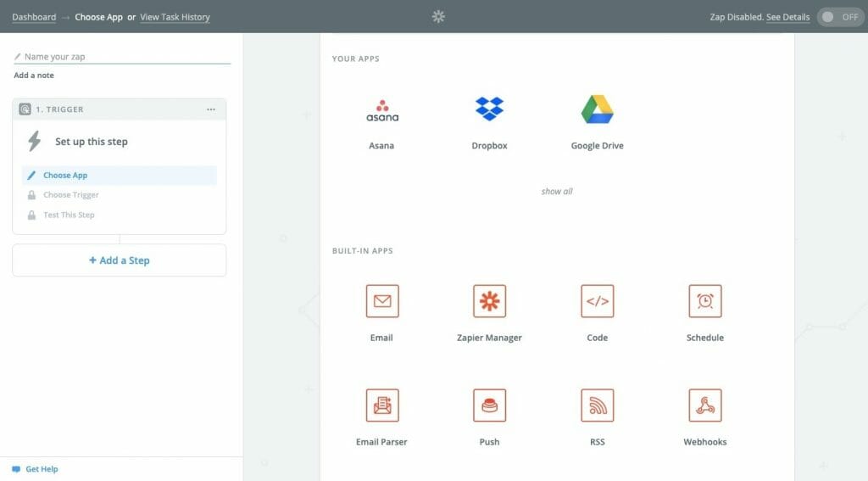Screen dimensions: 868x481
Task: Open the trigger step options menu
Action: click(211, 109)
